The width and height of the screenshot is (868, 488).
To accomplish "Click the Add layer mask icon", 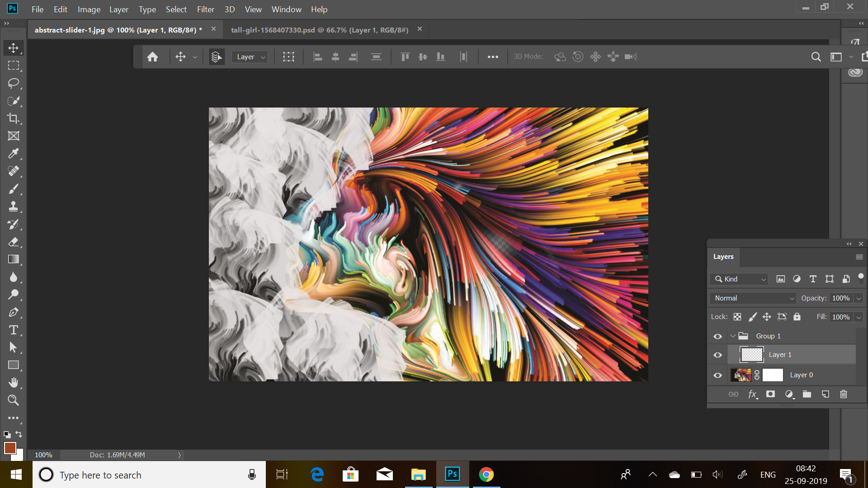I will pyautogui.click(x=770, y=394).
